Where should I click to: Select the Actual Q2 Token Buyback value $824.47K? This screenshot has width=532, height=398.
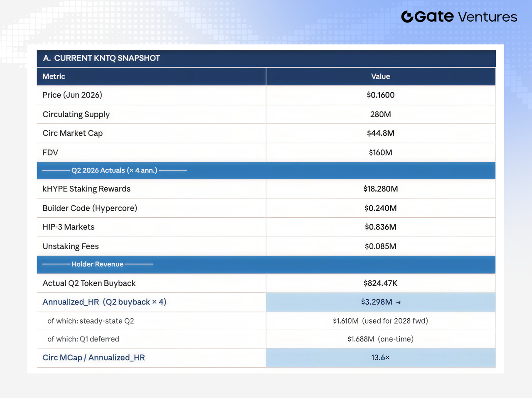click(381, 283)
